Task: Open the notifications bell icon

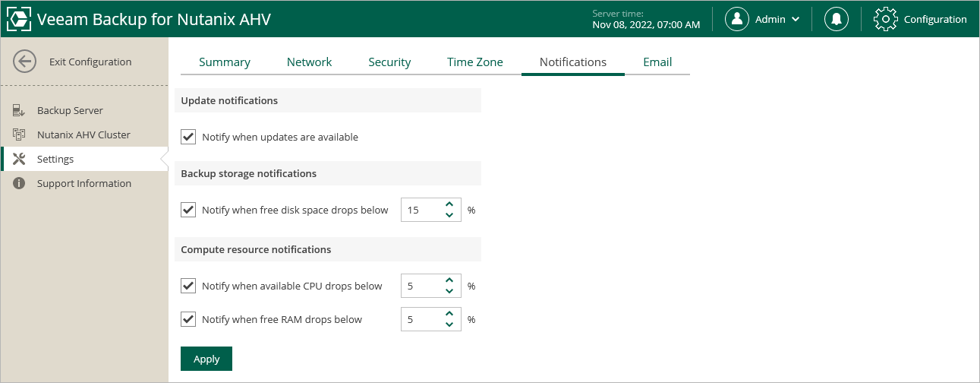Action: (x=837, y=19)
